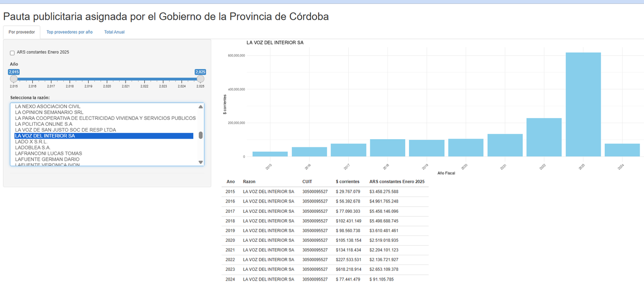Click the $ corrientes column header

coord(348,182)
